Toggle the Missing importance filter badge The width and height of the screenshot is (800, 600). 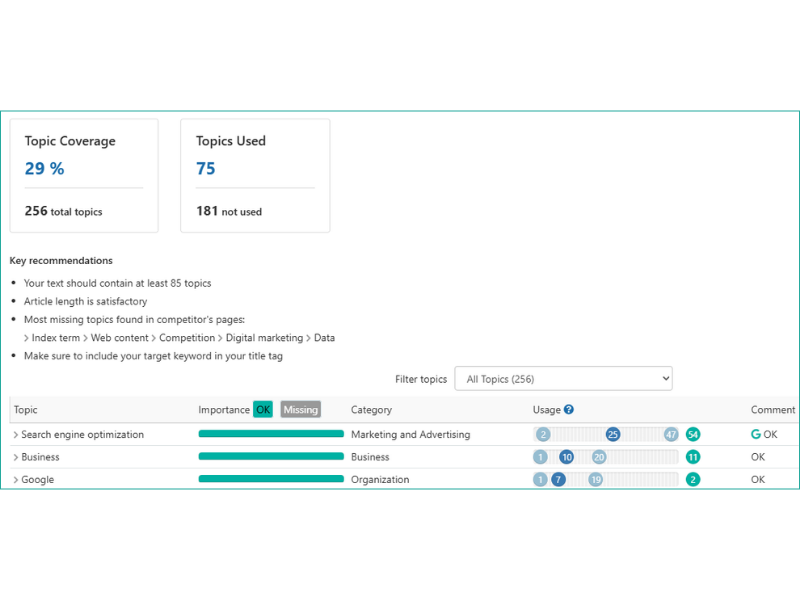point(300,409)
